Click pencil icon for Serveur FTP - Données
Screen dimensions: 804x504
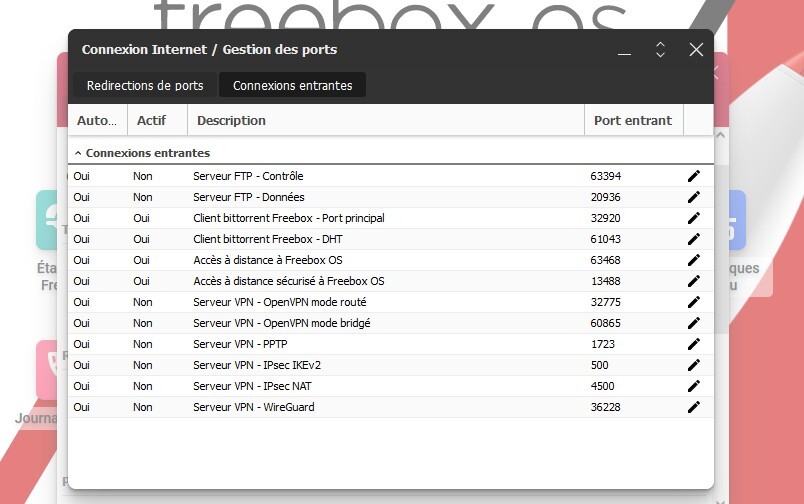click(694, 197)
